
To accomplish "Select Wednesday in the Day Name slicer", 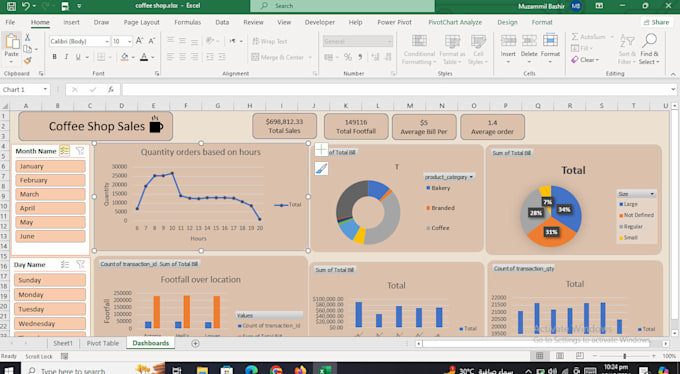I will tap(50, 324).
